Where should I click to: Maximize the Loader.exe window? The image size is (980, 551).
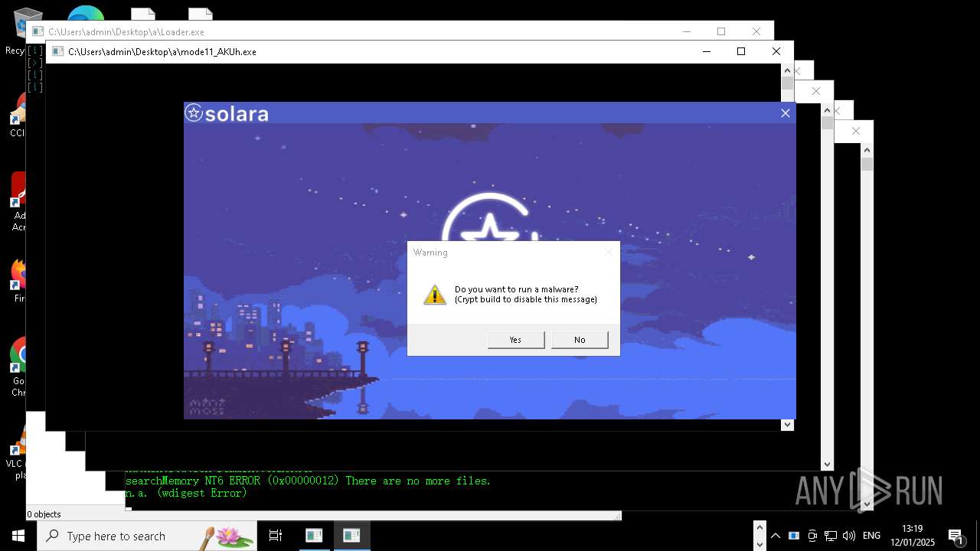coord(721,31)
